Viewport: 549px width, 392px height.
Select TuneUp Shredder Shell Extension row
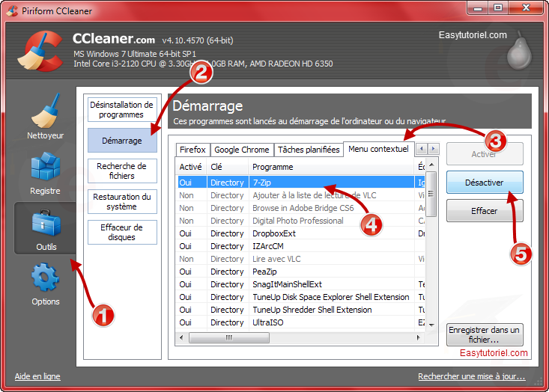click(x=300, y=310)
